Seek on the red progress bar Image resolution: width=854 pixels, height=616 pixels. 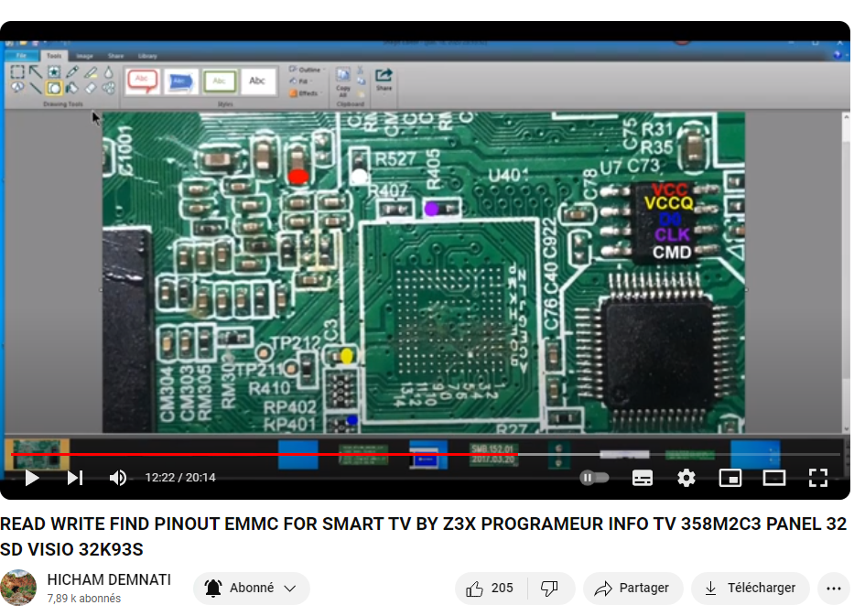click(x=265, y=454)
